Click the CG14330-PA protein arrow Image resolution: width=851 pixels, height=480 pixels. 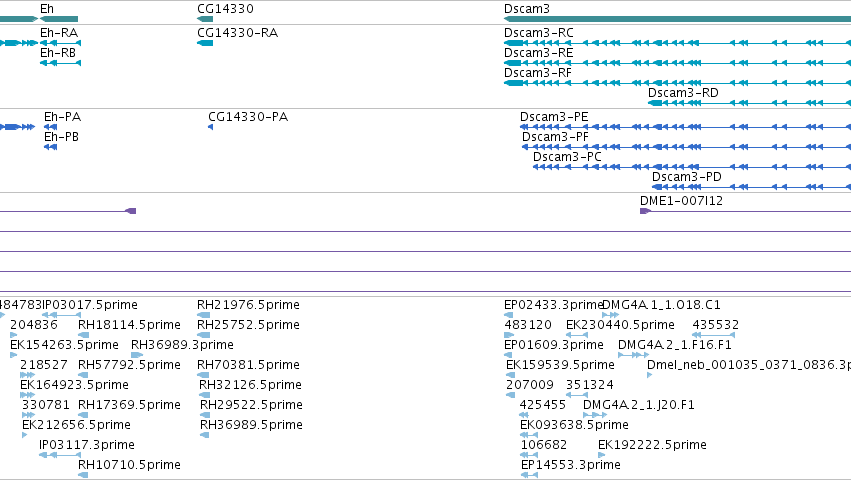[211, 127]
